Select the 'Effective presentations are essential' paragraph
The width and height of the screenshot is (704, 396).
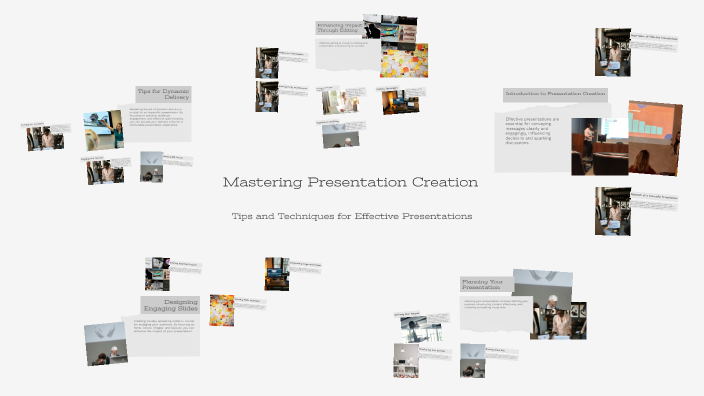pyautogui.click(x=532, y=131)
